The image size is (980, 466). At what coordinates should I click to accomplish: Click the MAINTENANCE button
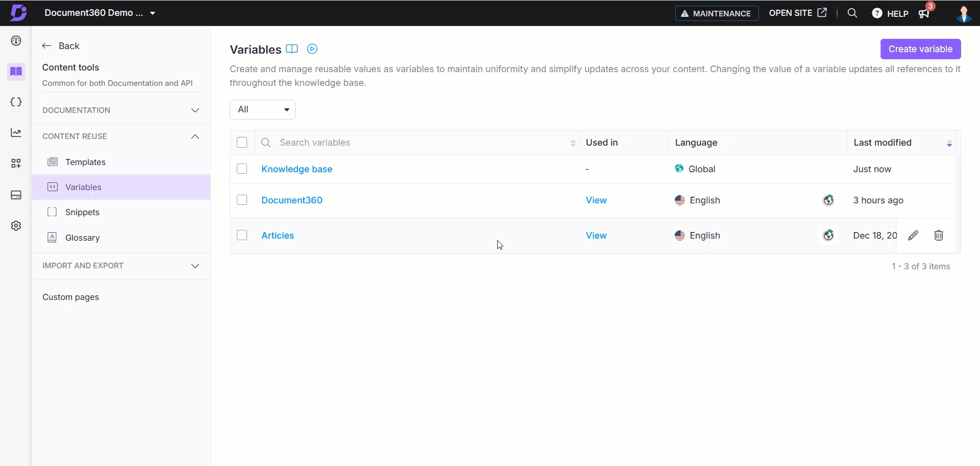[717, 13]
